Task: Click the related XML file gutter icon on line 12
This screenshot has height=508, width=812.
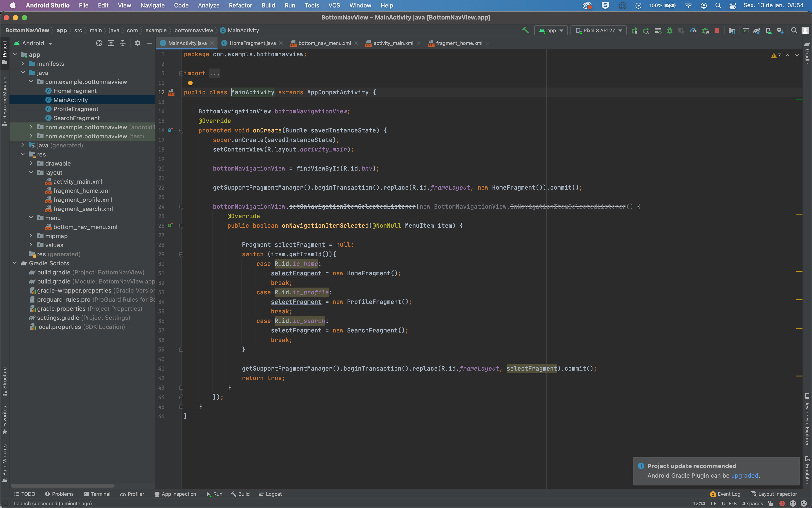Action: pyautogui.click(x=171, y=92)
